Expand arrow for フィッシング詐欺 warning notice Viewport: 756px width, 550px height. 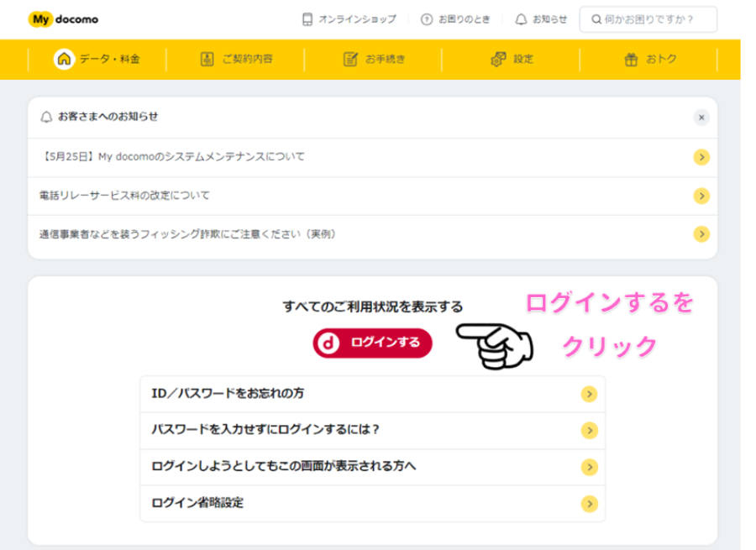[x=701, y=234]
